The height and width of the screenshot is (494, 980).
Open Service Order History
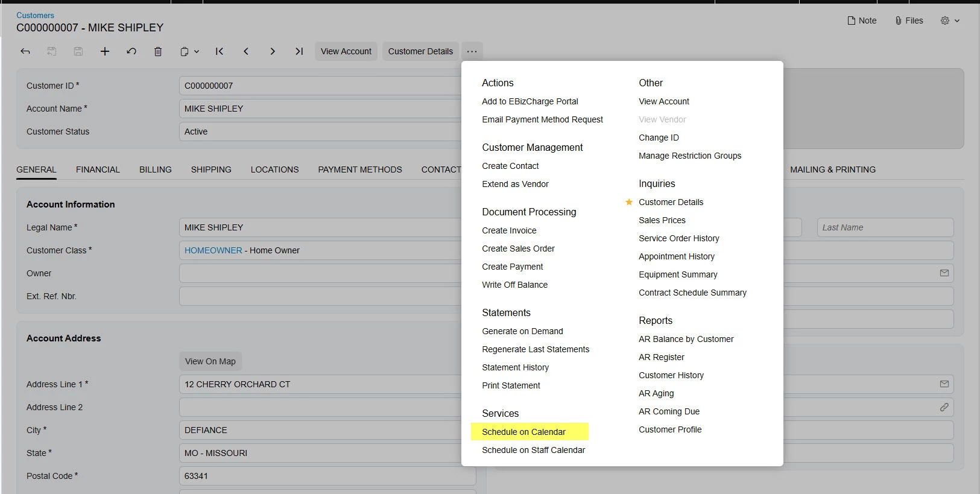point(679,238)
